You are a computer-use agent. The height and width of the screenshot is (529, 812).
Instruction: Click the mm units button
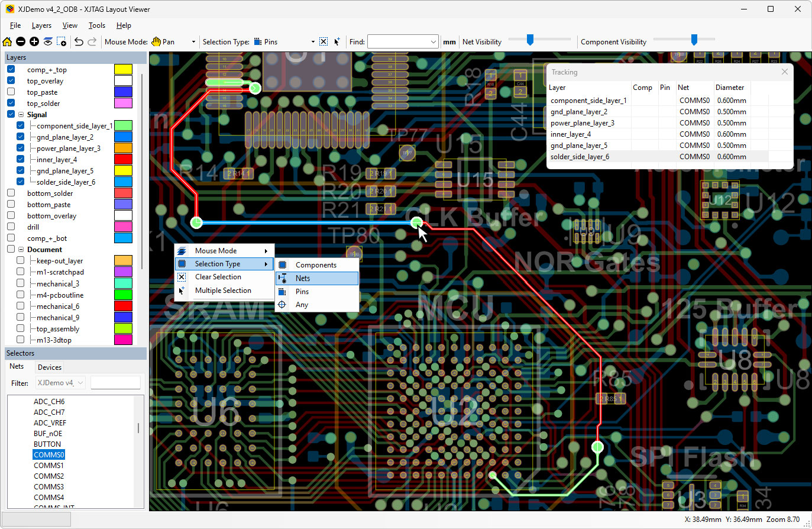click(x=449, y=42)
